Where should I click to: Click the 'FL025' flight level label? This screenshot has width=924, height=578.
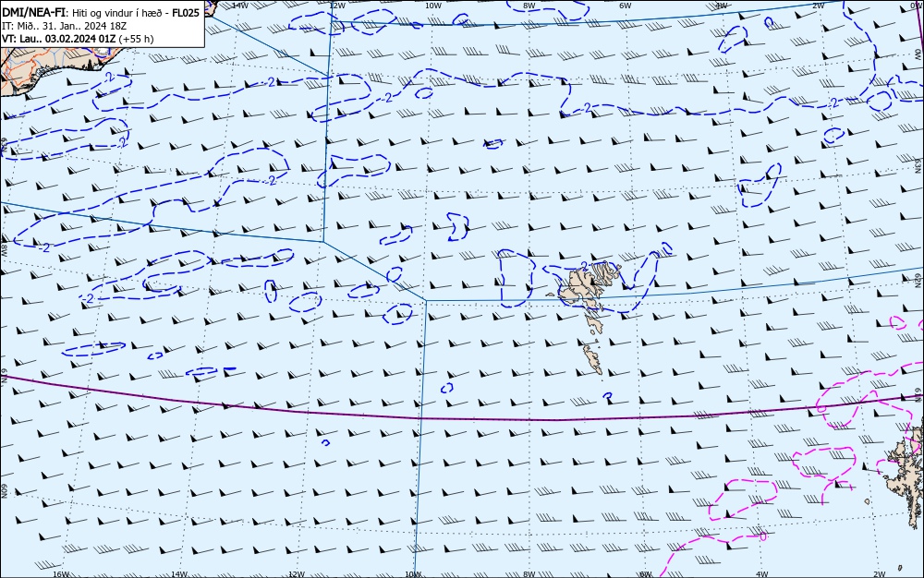click(x=187, y=13)
